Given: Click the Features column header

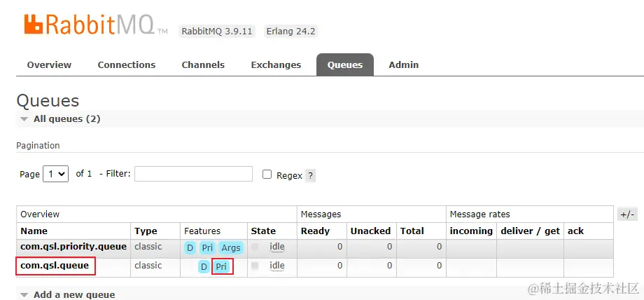Looking at the screenshot, I should coord(202,231).
